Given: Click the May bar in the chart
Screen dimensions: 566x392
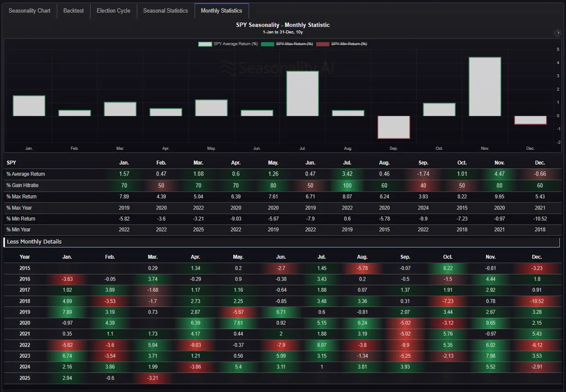Looking at the screenshot, I should pyautogui.click(x=211, y=108).
